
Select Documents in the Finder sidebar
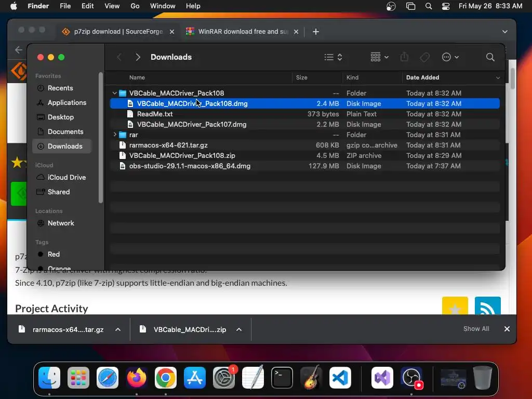pos(62,131)
